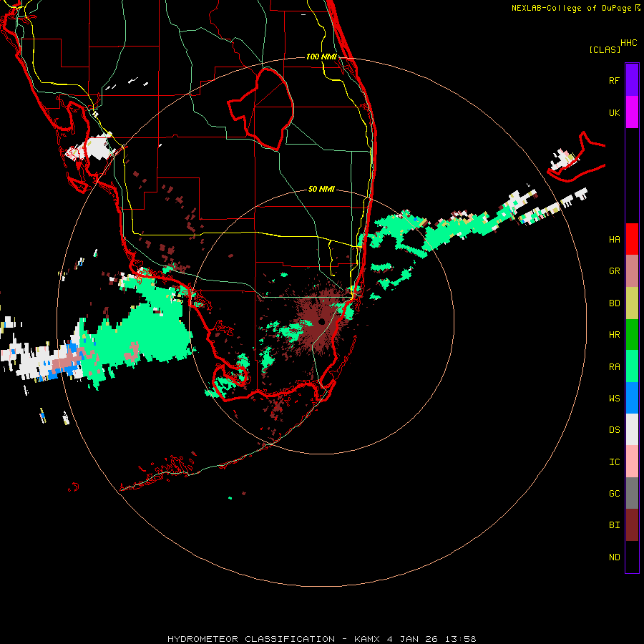Pick the RA bright green legend swatch
644x644 pixels.
pyautogui.click(x=632, y=366)
